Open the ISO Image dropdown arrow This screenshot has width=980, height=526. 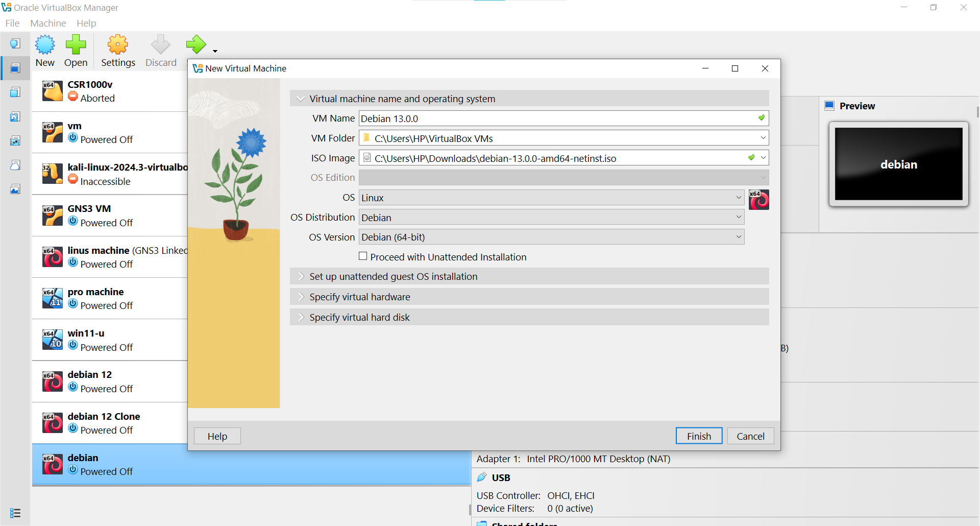click(x=763, y=158)
